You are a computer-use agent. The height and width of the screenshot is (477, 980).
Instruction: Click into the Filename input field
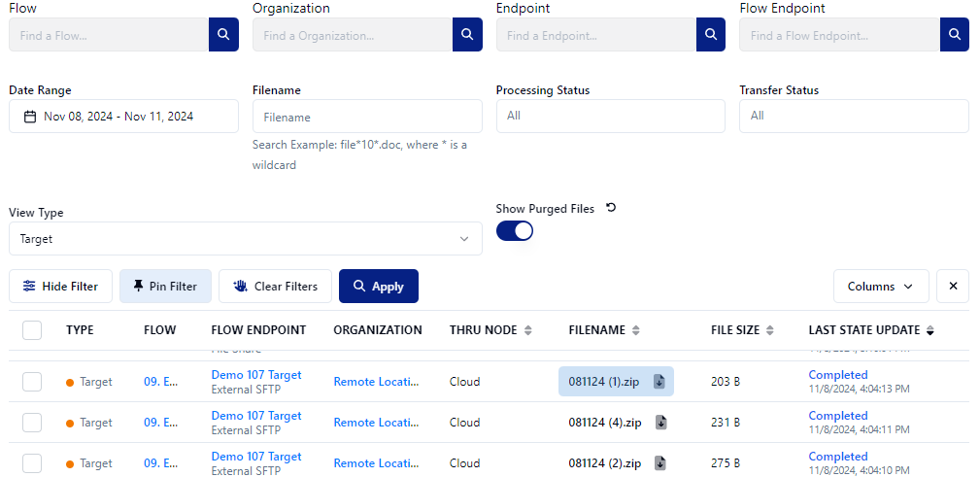coord(367,117)
